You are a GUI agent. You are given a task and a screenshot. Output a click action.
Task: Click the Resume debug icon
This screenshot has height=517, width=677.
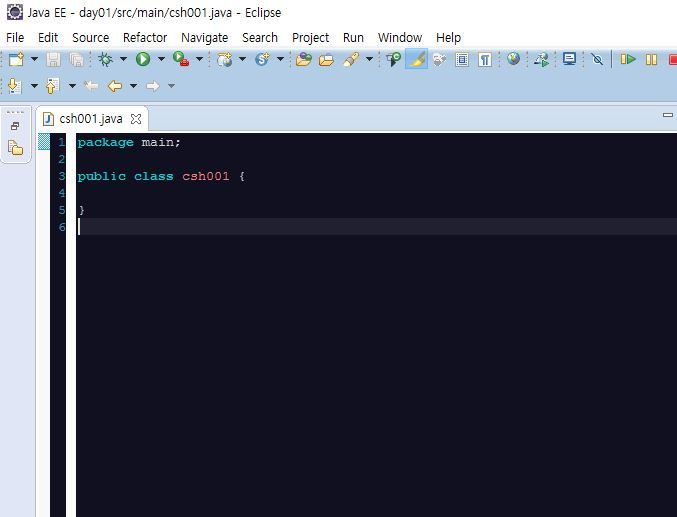pos(628,59)
